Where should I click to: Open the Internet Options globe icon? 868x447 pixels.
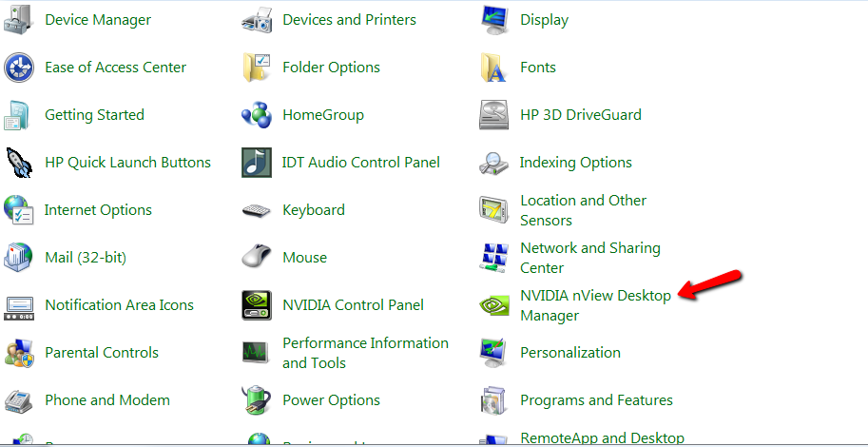(19, 210)
